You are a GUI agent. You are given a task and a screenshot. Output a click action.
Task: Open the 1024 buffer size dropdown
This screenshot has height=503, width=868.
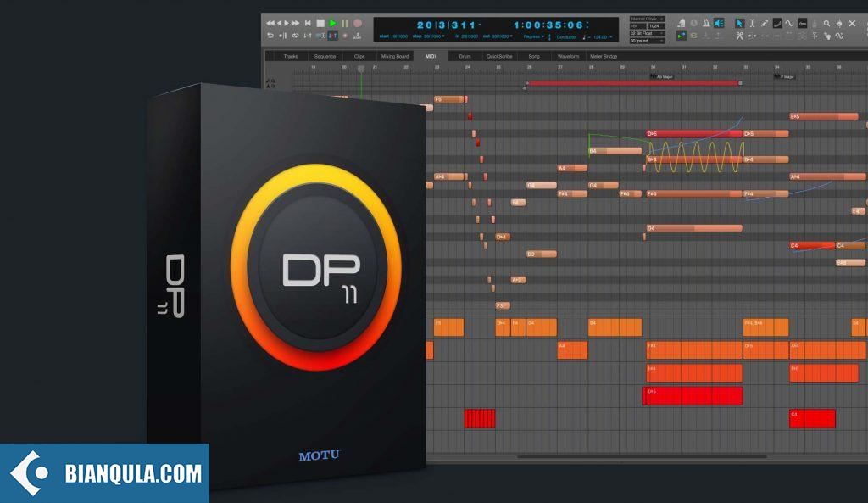657,26
